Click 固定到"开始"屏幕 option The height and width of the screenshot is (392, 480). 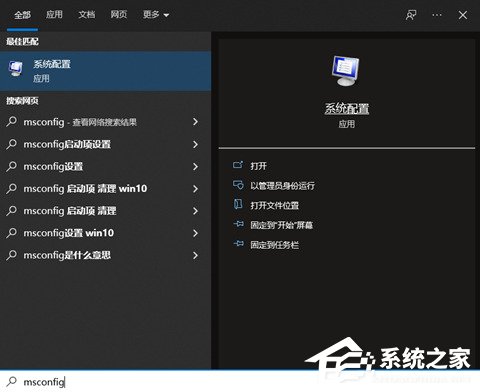(x=282, y=225)
